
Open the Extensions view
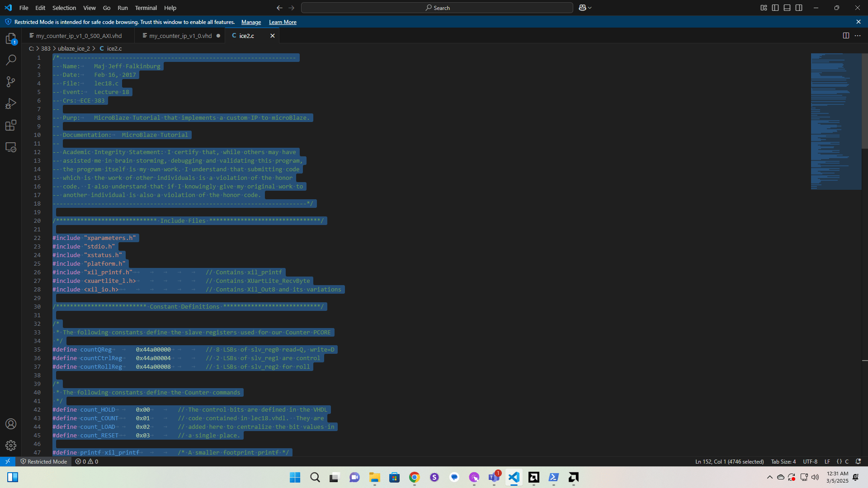(11, 125)
